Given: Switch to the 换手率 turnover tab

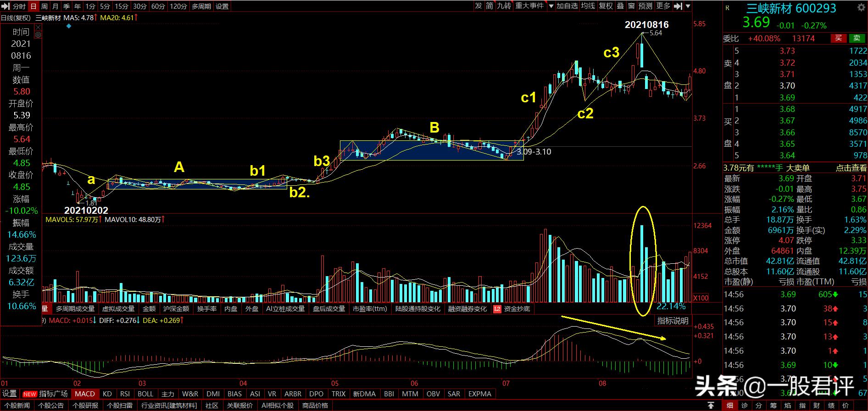Looking at the screenshot, I should click(x=207, y=309).
